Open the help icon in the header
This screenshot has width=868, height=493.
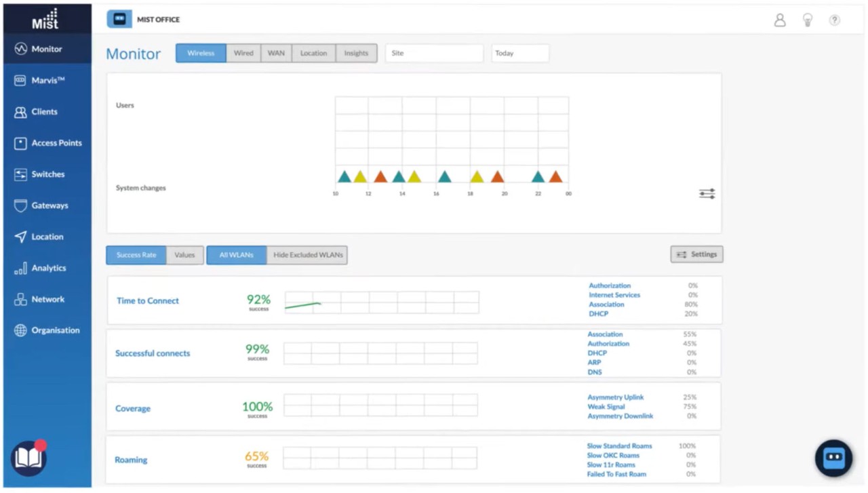click(x=834, y=20)
